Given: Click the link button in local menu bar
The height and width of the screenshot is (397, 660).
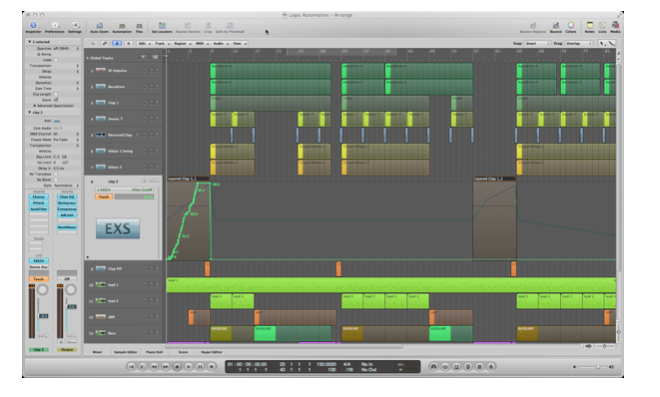Looking at the screenshot, I should tap(105, 43).
